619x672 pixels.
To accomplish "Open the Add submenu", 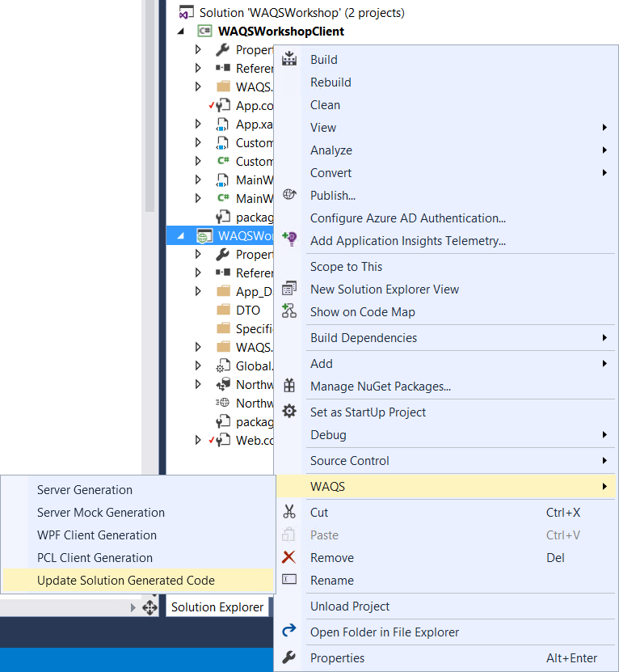I will point(445,363).
